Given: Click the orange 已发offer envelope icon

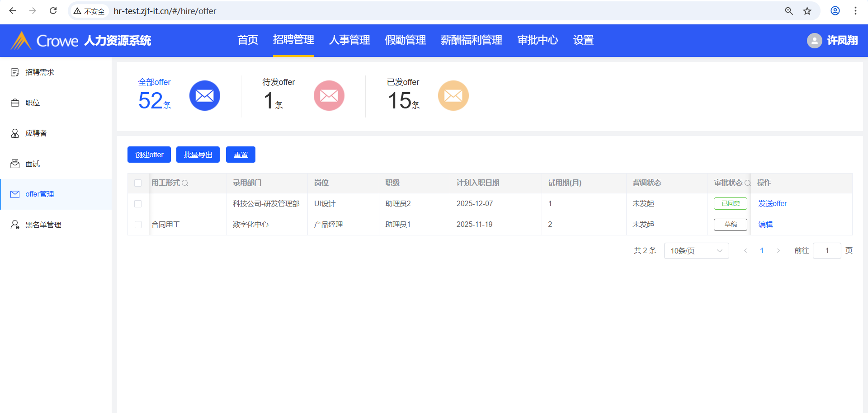Looking at the screenshot, I should (x=453, y=96).
